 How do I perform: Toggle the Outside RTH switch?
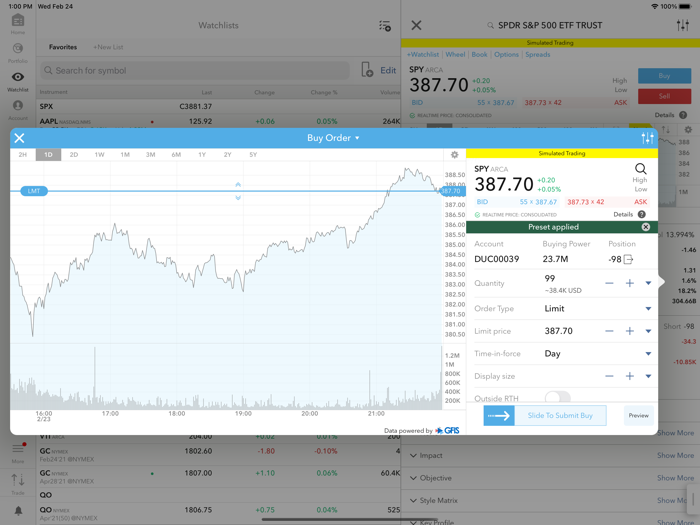pos(558,396)
